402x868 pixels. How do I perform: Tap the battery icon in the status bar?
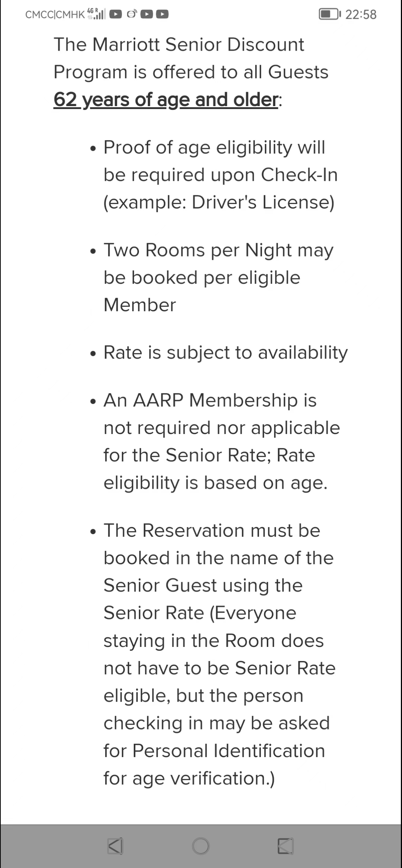330,14
